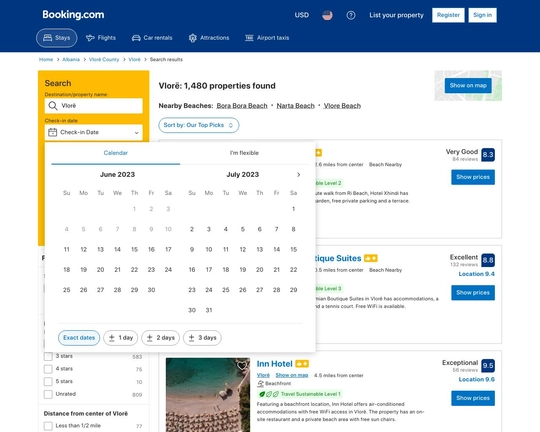The width and height of the screenshot is (540, 432).
Task: Open the USD currency selector
Action: [x=301, y=15]
